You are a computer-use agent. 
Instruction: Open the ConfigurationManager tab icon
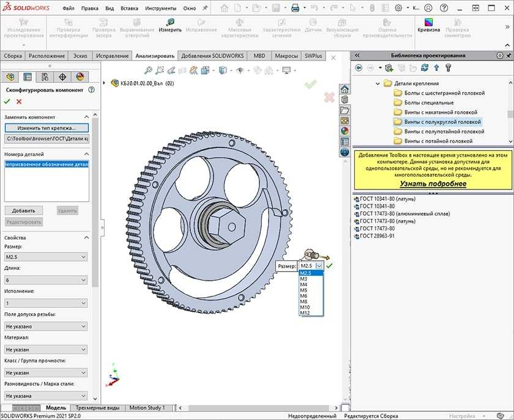(x=45, y=77)
